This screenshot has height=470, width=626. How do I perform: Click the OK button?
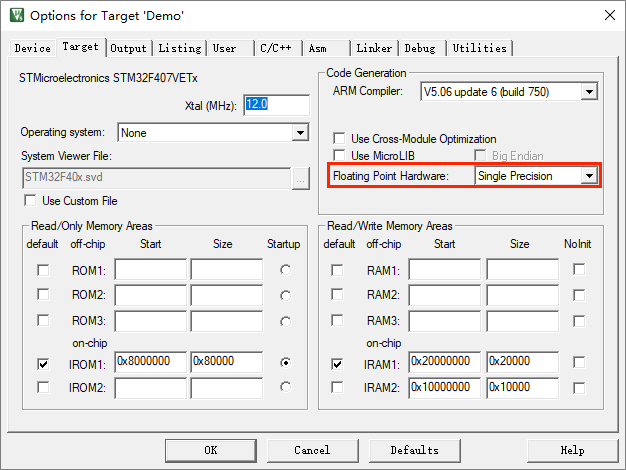pos(210,450)
